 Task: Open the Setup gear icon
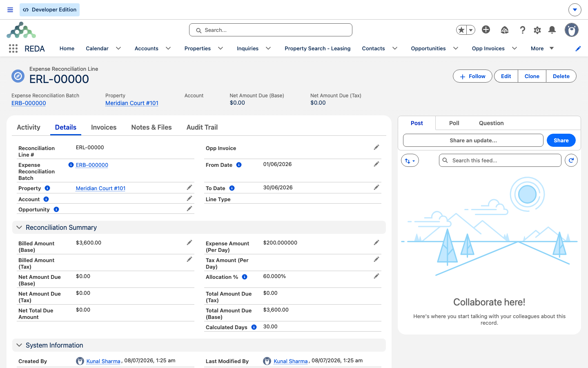537,30
